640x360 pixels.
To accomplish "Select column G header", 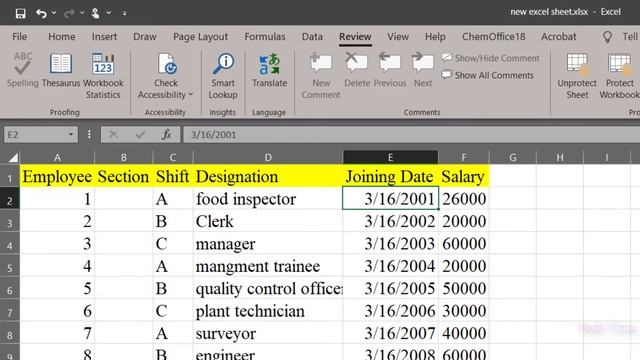I will tap(513, 157).
